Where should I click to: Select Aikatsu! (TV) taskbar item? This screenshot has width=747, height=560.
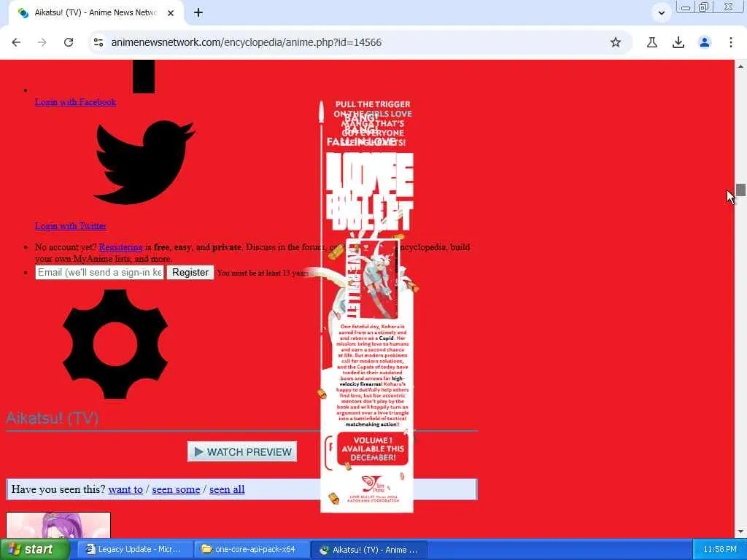[x=368, y=550]
